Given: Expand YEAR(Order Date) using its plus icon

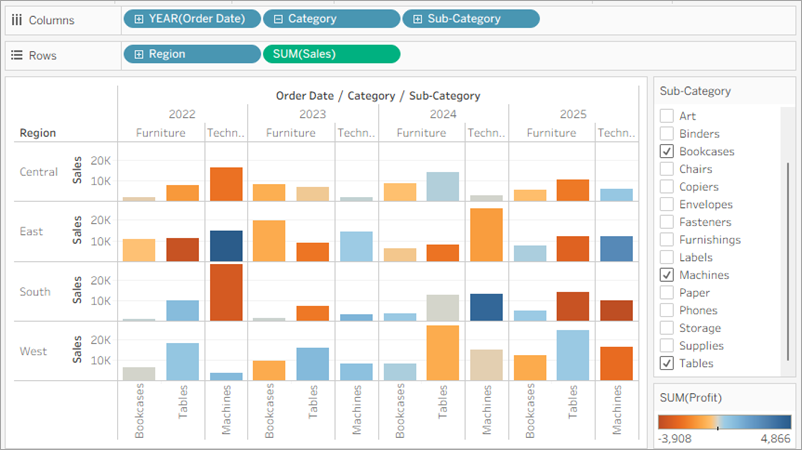Looking at the screenshot, I should [x=138, y=19].
